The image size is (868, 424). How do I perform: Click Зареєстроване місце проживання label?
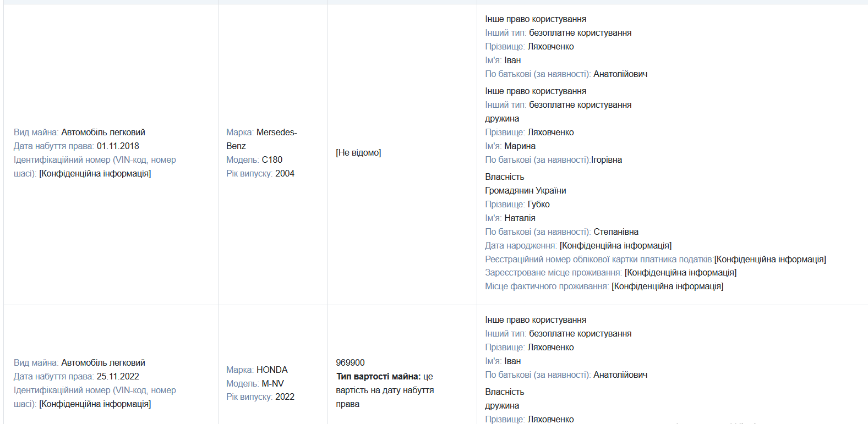553,273
